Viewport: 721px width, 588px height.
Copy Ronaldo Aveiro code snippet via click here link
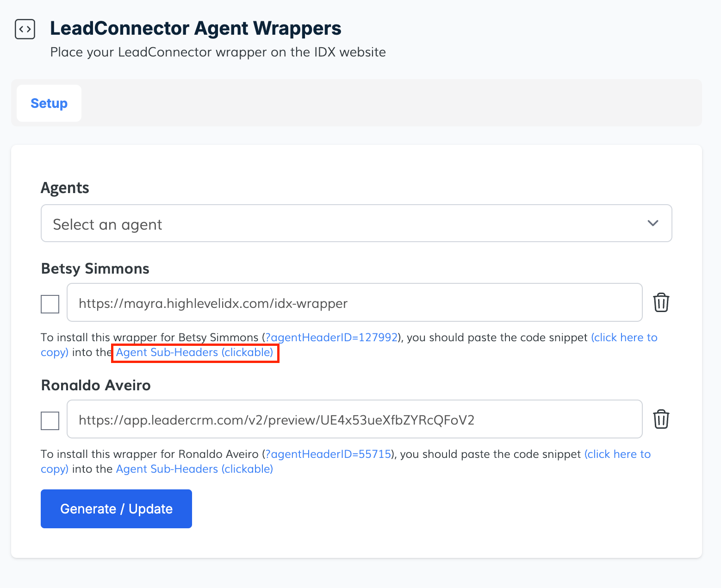(617, 454)
